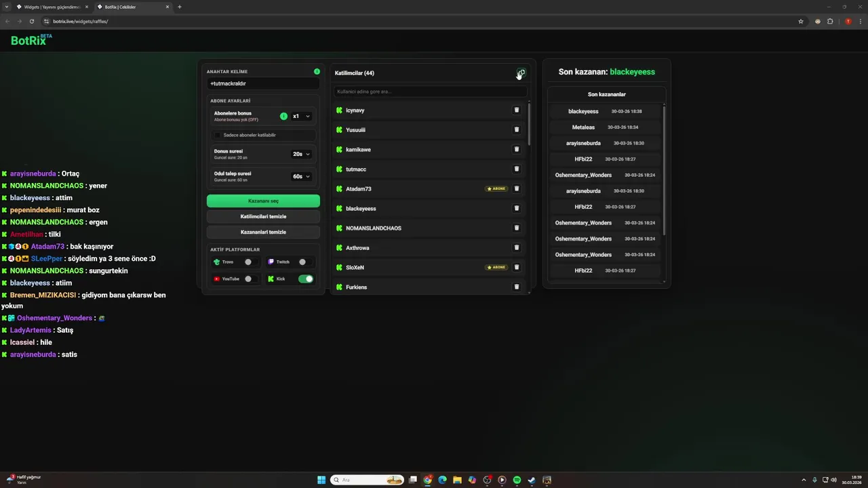The height and width of the screenshot is (488, 868).
Task: Open the Anahtar Kelime info icon
Action: pos(317,71)
